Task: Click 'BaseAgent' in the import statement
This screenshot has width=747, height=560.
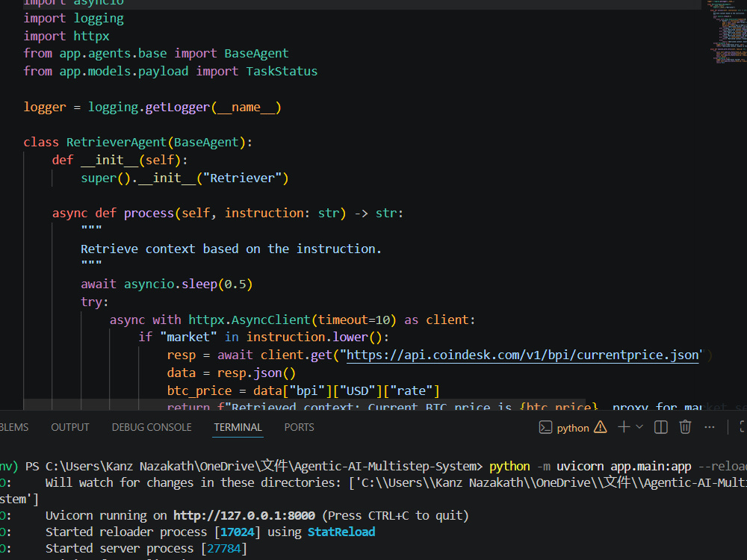Action: (256, 53)
